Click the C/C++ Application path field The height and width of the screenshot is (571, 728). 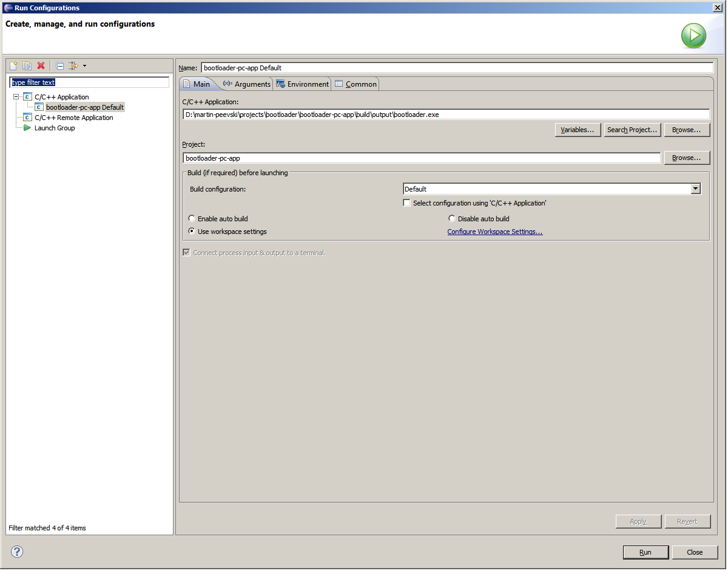(x=446, y=114)
